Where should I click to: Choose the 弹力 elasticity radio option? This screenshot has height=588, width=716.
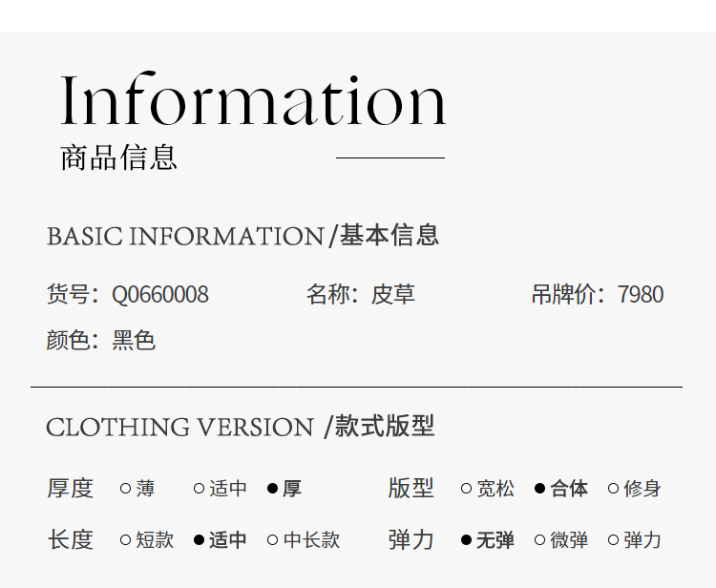tap(634, 540)
